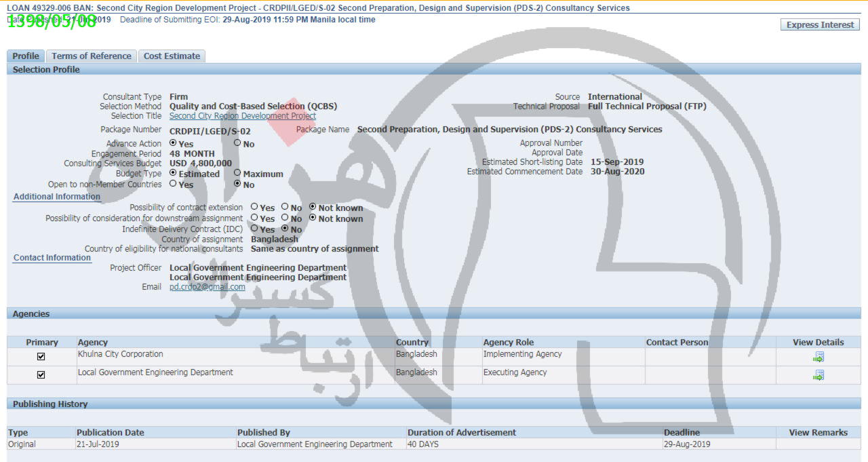Toggle Primary checkbox for Khulna City Corporation

click(x=41, y=357)
